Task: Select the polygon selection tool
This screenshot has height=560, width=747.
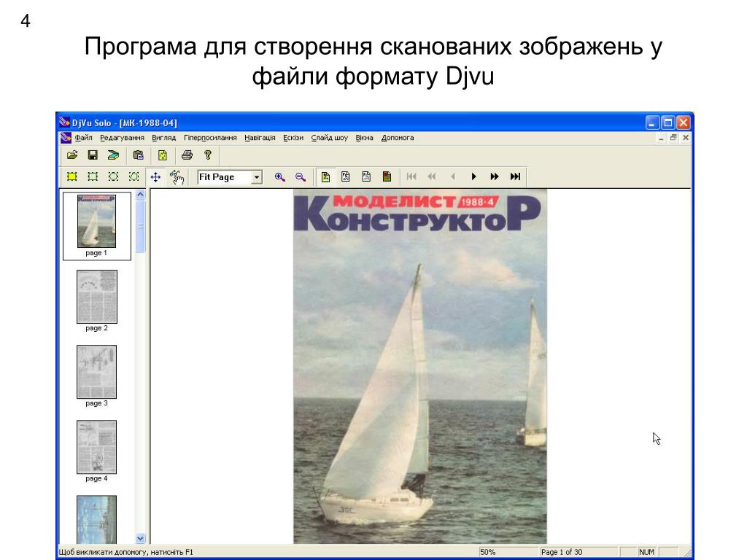Action: pos(134,176)
